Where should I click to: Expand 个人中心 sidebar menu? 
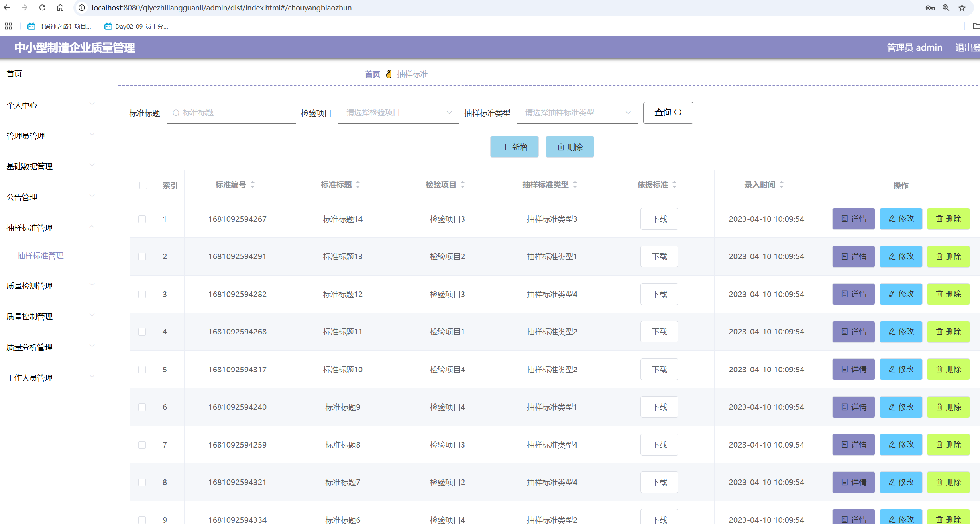pos(50,105)
